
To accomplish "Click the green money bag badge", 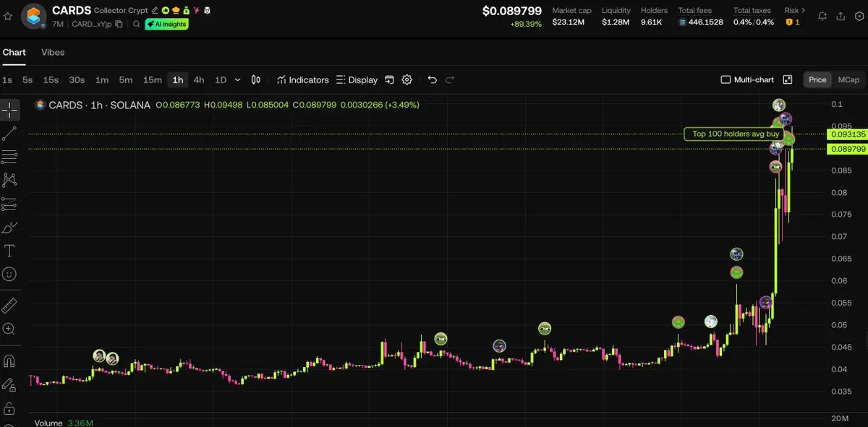I will click(186, 11).
